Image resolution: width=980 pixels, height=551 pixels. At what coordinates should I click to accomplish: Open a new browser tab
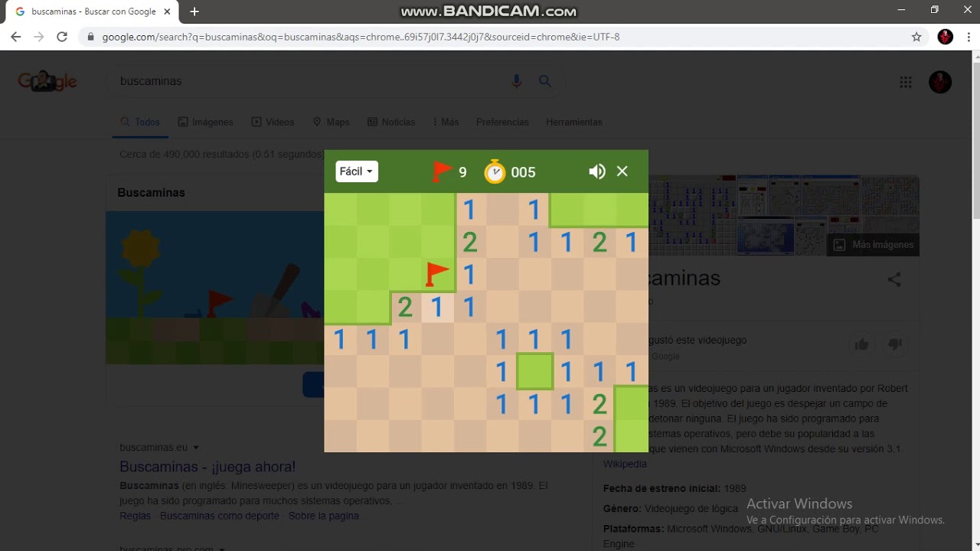(194, 11)
